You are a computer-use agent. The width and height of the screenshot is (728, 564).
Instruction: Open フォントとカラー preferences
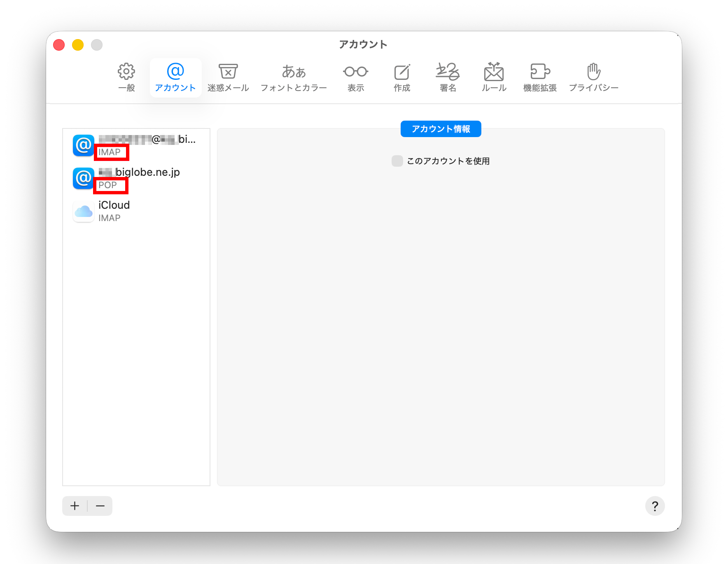[x=294, y=78]
